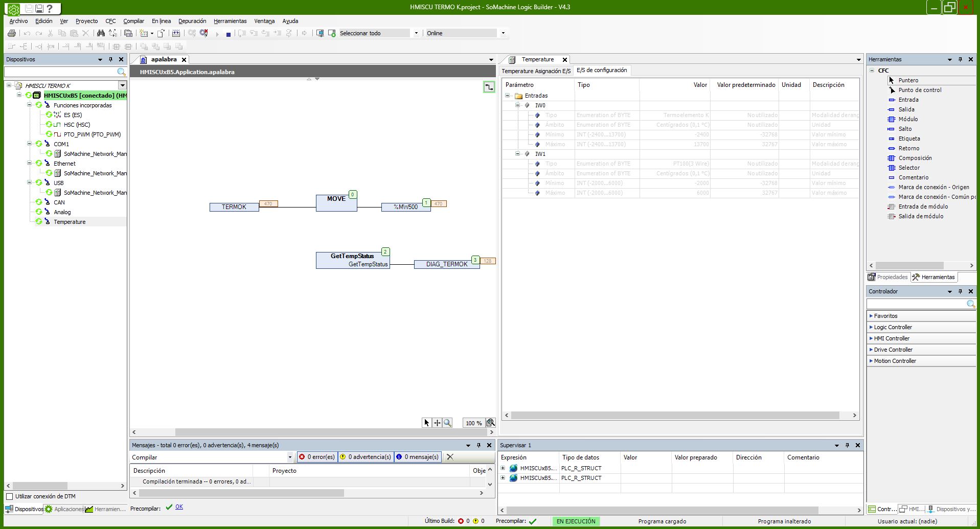Pin the Controlador panel
The image size is (980, 529).
click(960, 291)
